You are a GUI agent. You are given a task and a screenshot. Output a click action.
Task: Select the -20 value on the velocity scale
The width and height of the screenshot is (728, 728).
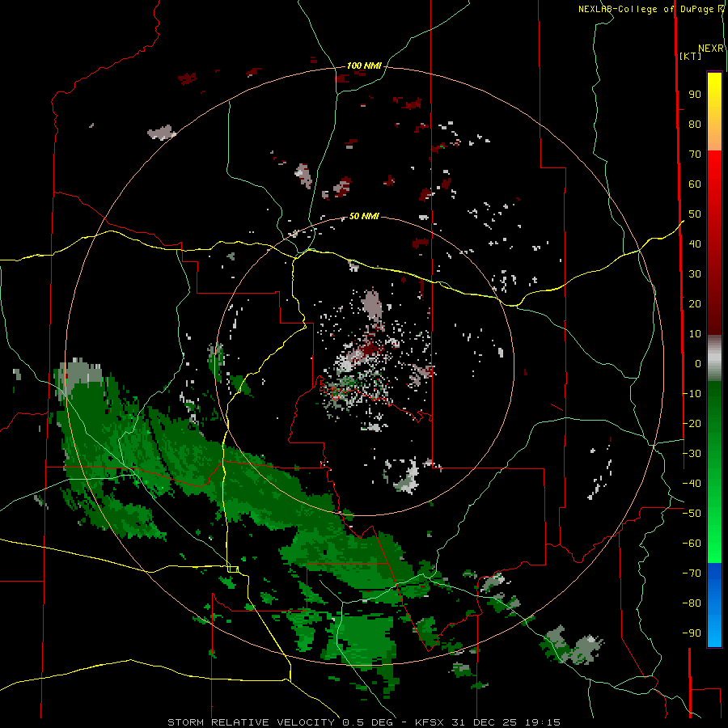tap(692, 424)
